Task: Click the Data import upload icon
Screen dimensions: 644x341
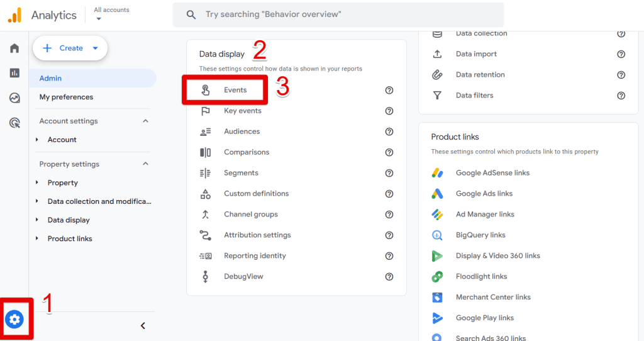Action: coord(438,54)
